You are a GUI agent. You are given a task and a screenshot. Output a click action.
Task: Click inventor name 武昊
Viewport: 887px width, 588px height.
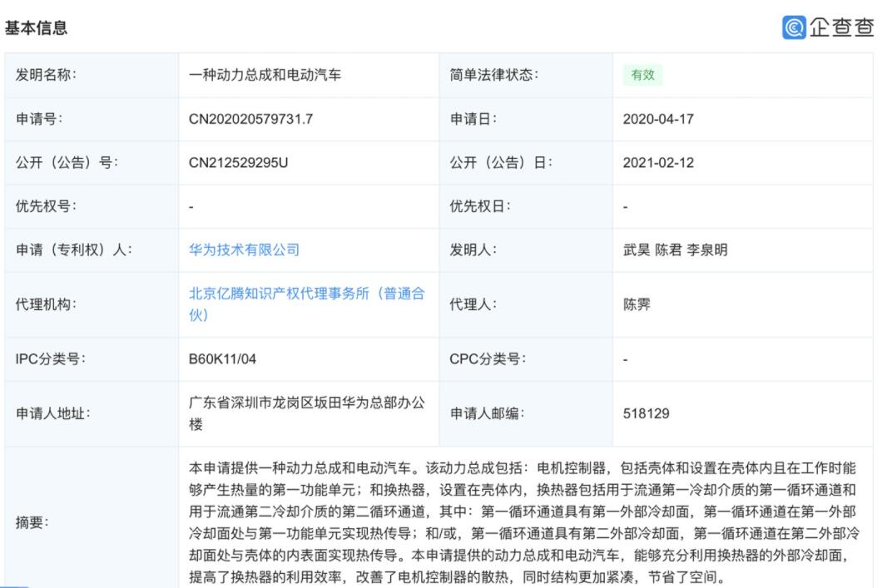637,249
